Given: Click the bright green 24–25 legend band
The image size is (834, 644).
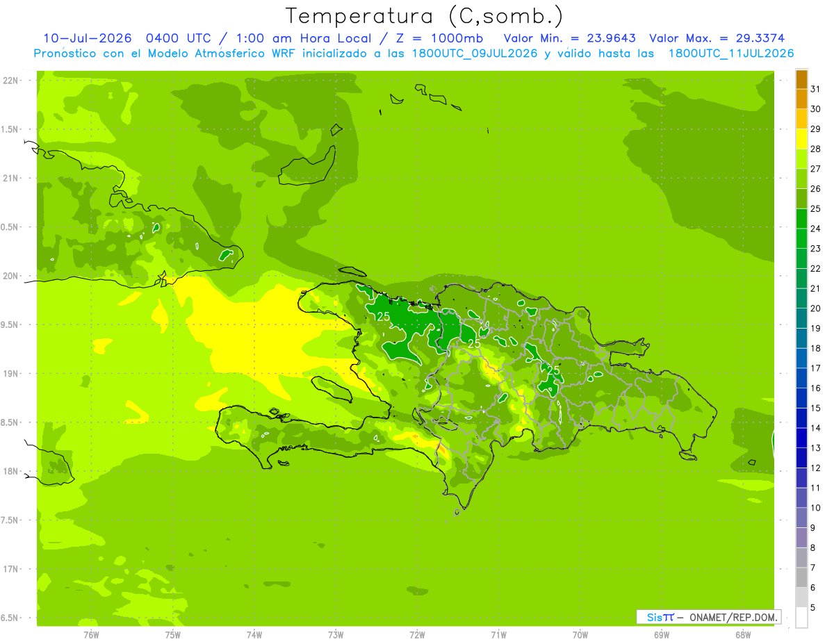Looking at the screenshot, I should pos(801,219).
